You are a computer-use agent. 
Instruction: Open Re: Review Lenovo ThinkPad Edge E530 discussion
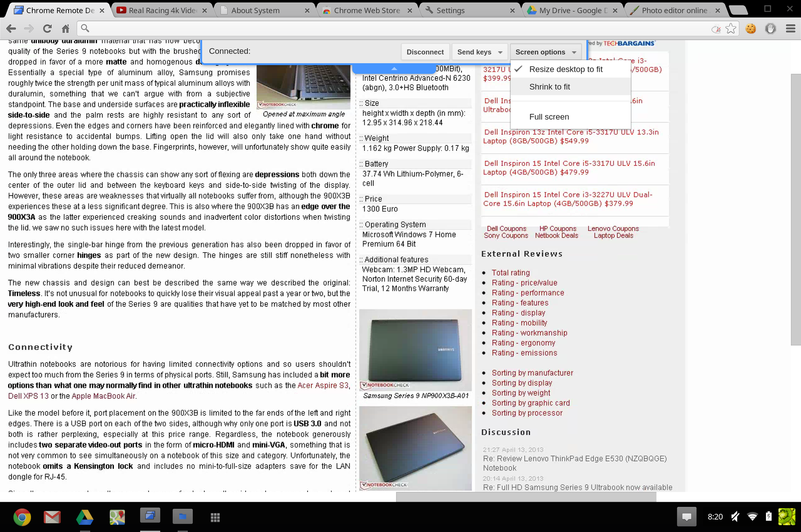[x=574, y=463]
